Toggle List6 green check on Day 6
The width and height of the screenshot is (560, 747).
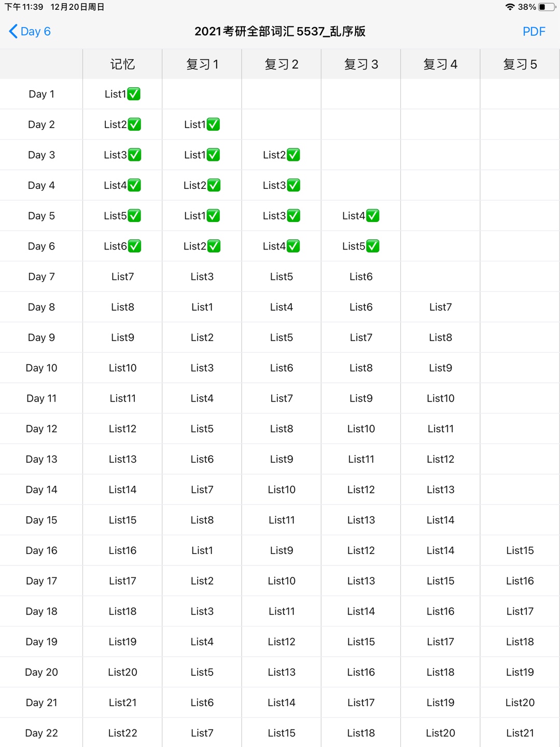pyautogui.click(x=134, y=246)
